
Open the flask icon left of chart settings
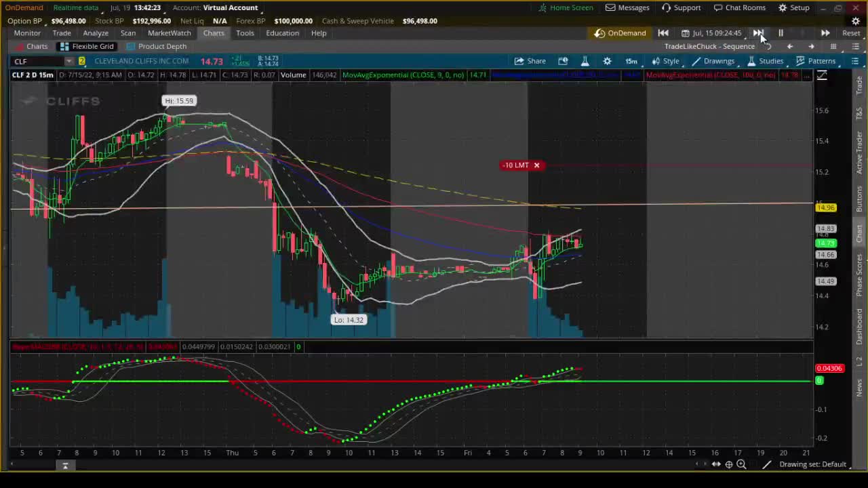click(x=585, y=61)
